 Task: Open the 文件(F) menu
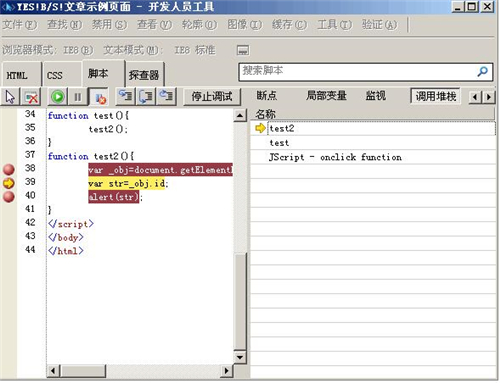(20, 25)
